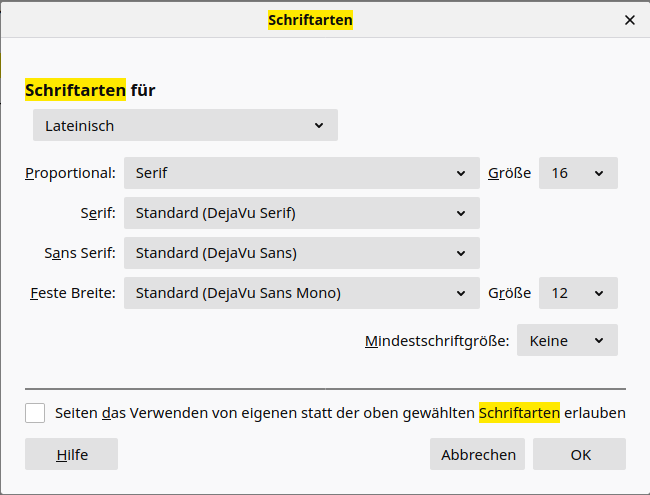Expand the Standard (DejaVu Sans) font dropdown
650x495 pixels.
point(301,253)
